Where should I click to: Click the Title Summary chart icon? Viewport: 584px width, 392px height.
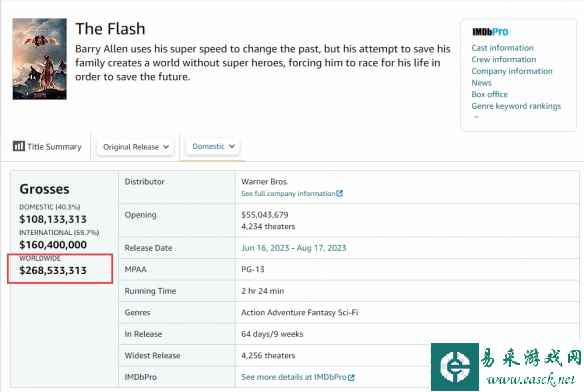(x=19, y=146)
